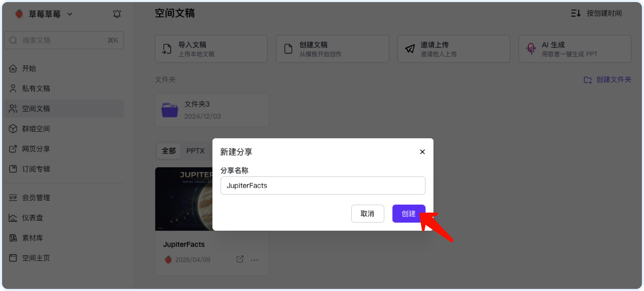This screenshot has width=644, height=291.
Task: Expand the 草莓草莓 workspace dropdown
Action: [x=70, y=14]
